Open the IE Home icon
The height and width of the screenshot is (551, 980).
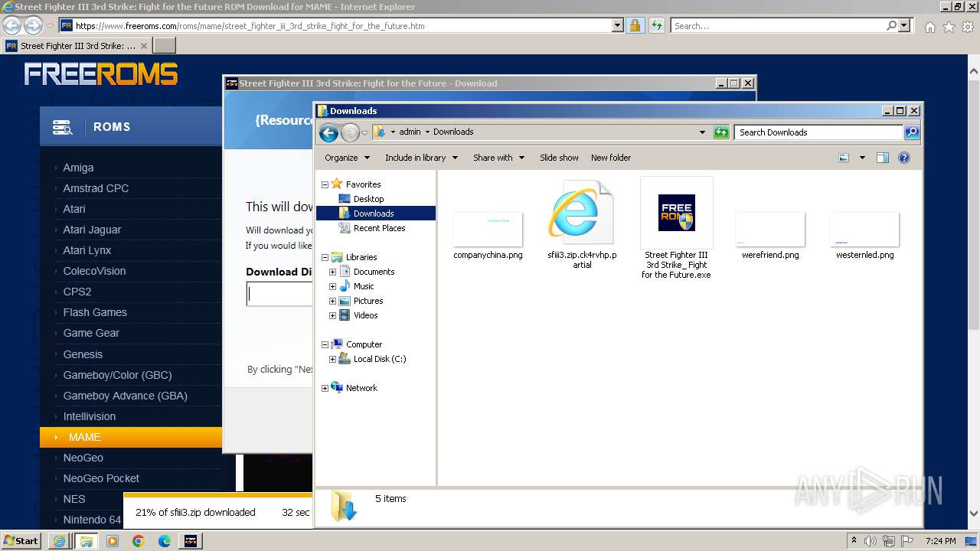929,27
